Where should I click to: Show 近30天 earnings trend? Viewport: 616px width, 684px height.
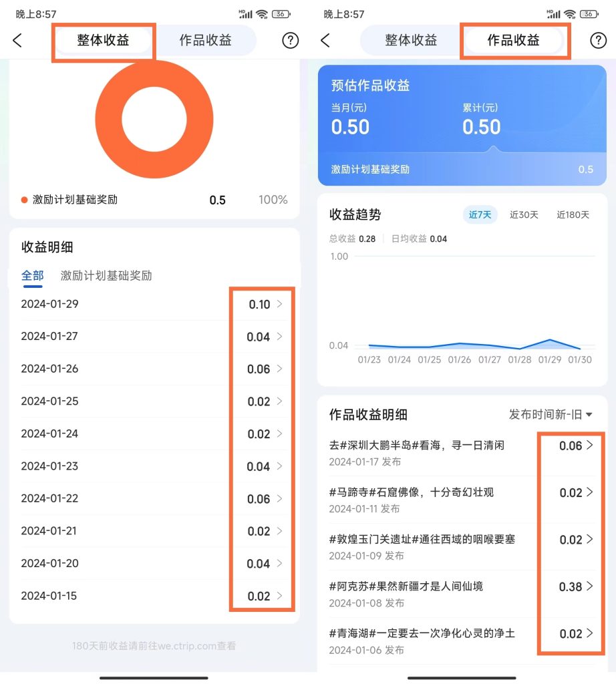coord(524,214)
